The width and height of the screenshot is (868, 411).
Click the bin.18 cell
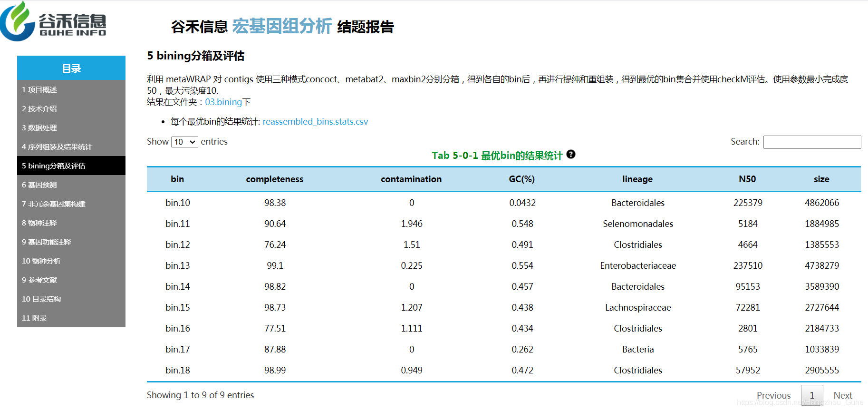tap(178, 370)
